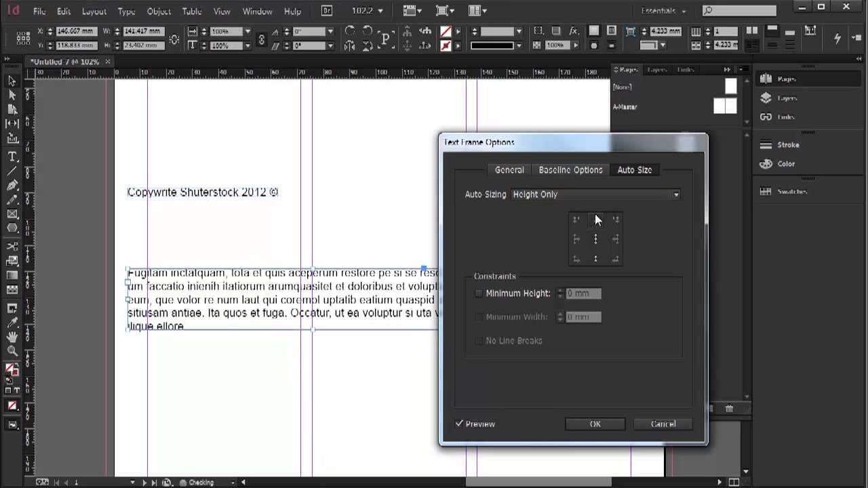The image size is (868, 488).
Task: Cancel the Text Frame Options dialog
Action: click(663, 424)
